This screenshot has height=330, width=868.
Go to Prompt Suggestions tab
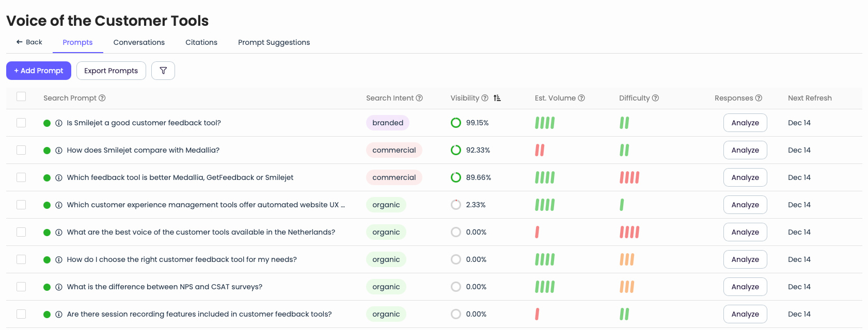274,42
